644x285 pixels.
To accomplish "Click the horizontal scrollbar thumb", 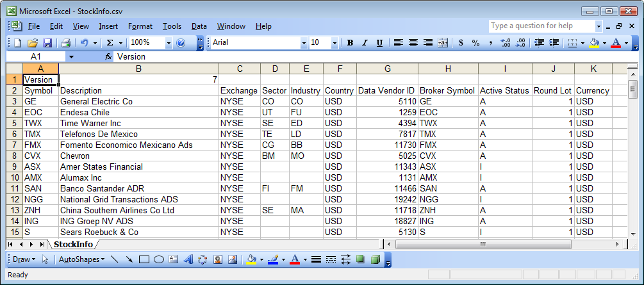I will pos(483,245).
